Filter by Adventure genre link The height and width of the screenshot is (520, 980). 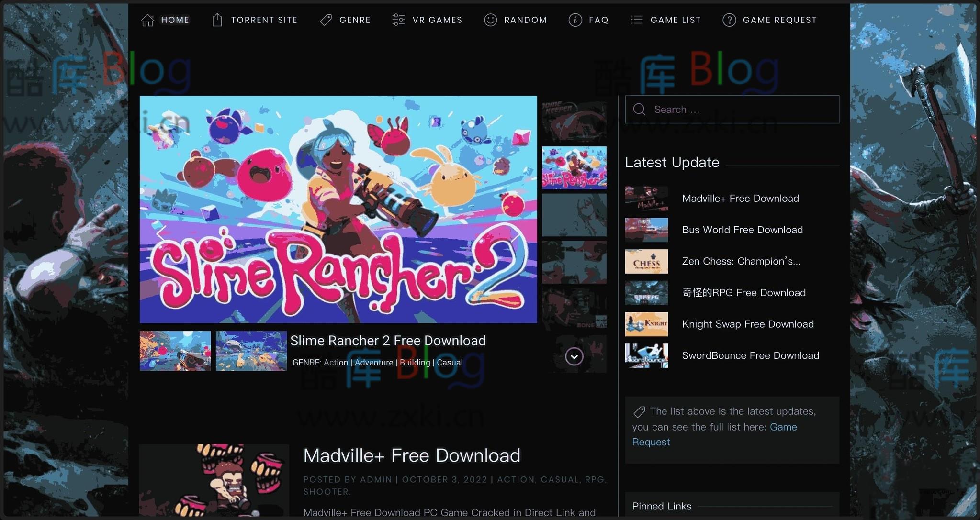click(x=374, y=363)
